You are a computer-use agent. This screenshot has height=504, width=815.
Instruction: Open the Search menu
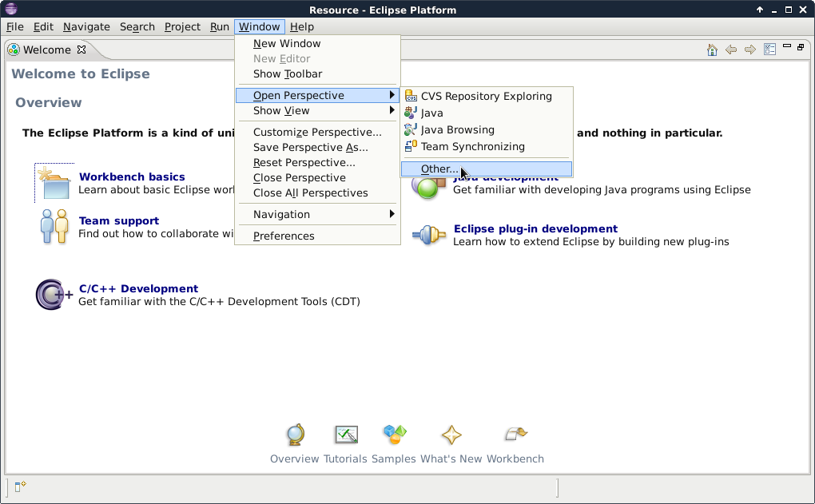137,26
